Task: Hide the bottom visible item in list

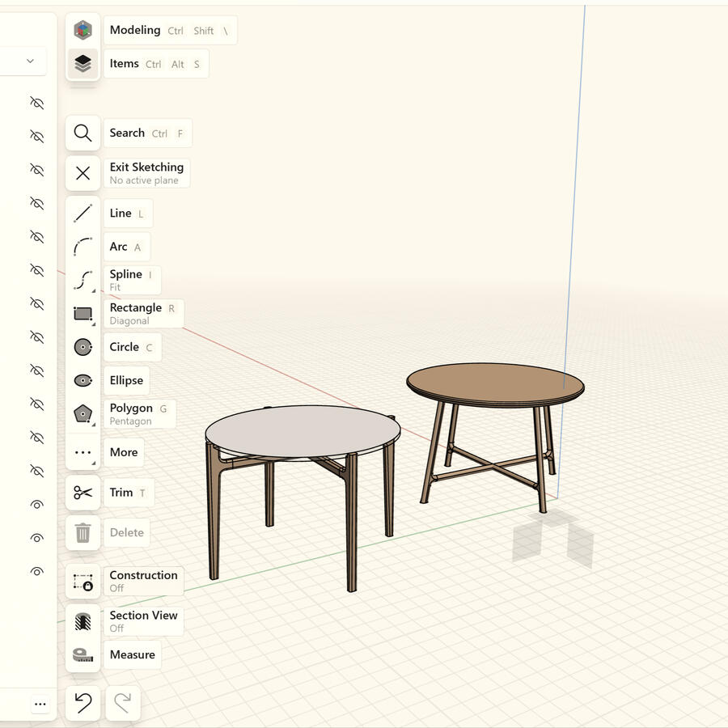Action: click(36, 571)
